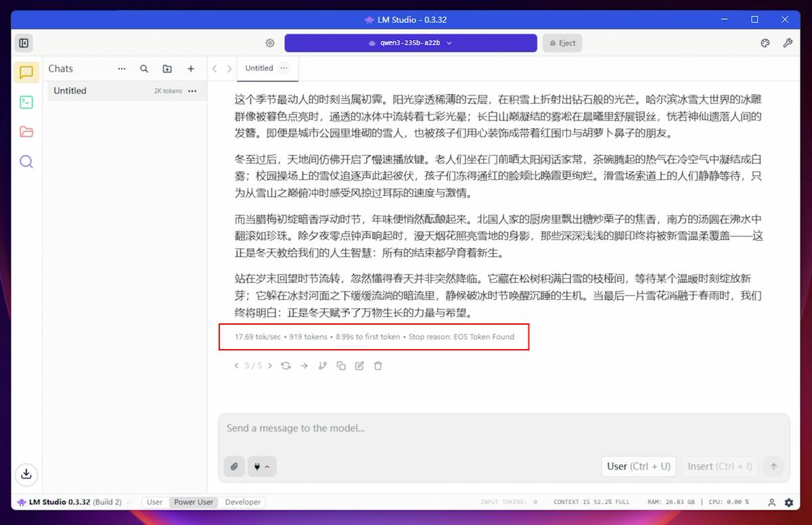Switch the UI mode to User

[x=155, y=502]
